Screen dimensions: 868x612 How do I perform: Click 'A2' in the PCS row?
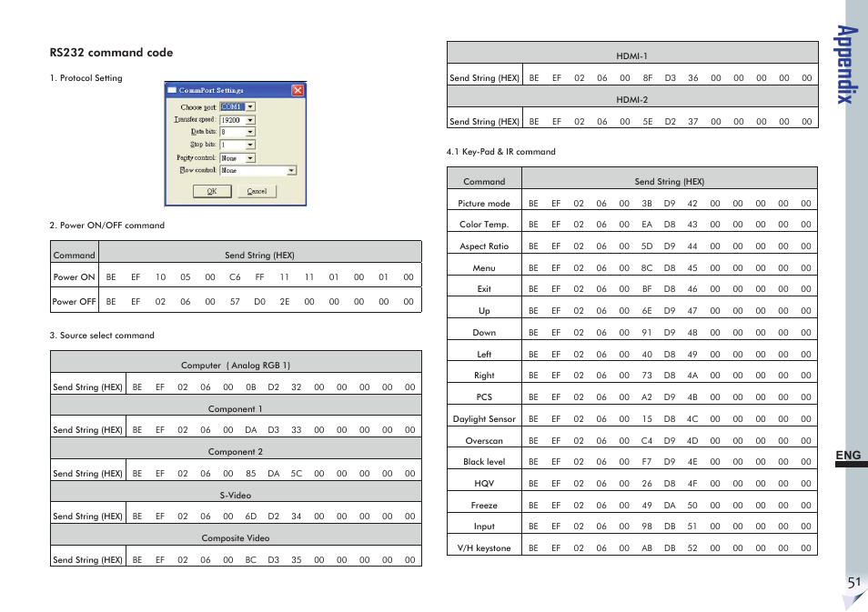647,397
